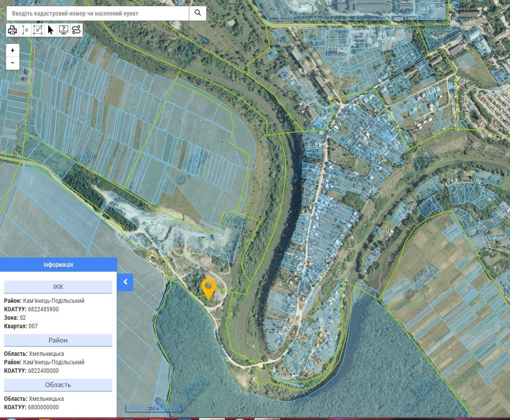Click the orange location marker pin

click(208, 288)
